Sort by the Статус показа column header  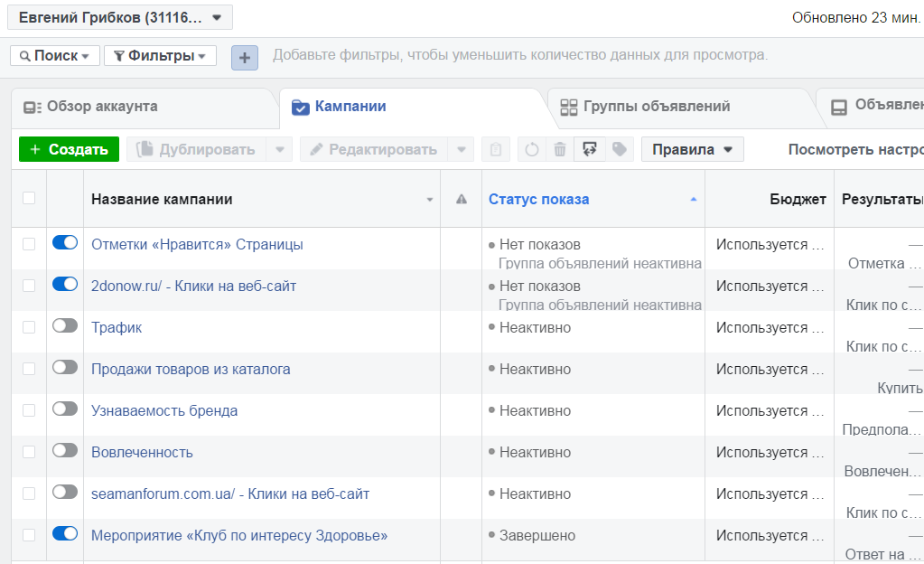[538, 199]
